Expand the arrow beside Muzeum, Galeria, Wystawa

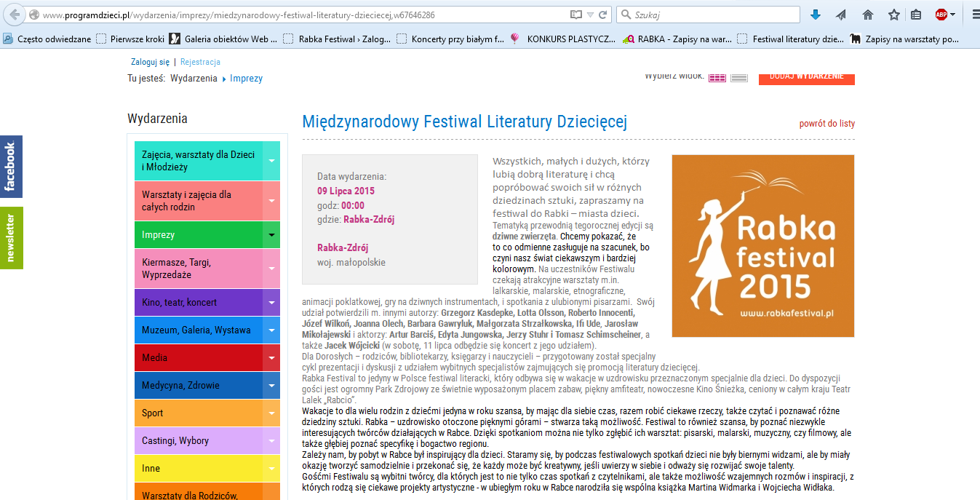pos(271,330)
